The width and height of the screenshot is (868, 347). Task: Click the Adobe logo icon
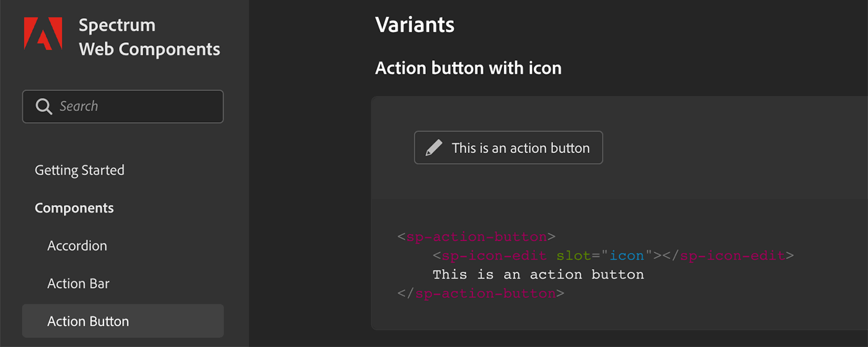pos(43,33)
